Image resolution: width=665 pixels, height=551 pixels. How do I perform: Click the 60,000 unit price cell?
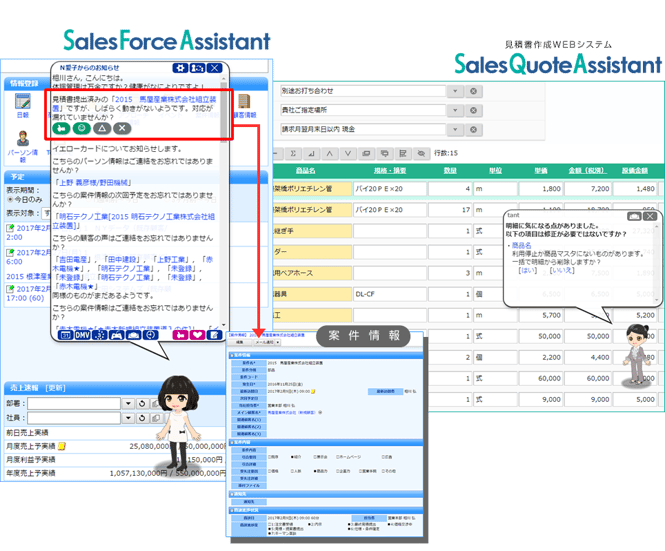pyautogui.click(x=540, y=378)
